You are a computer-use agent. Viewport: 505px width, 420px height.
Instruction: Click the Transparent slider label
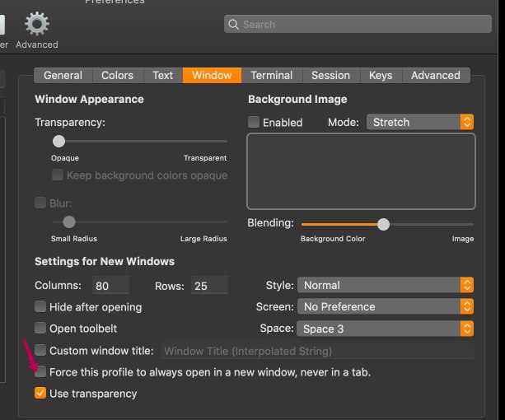click(x=205, y=158)
